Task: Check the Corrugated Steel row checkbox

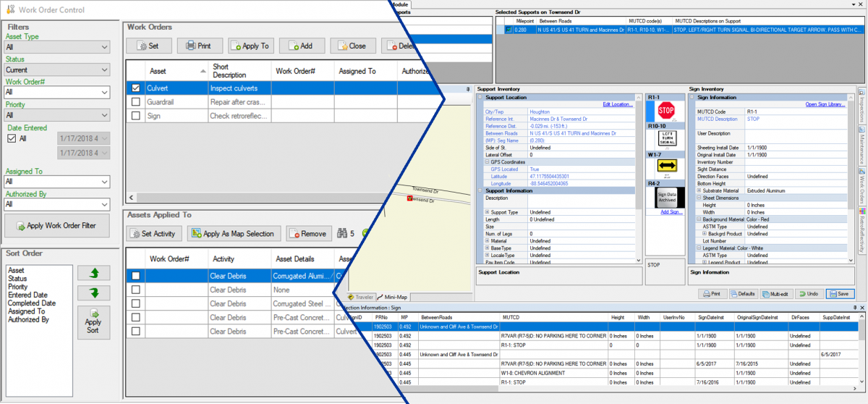Action: pyautogui.click(x=135, y=304)
